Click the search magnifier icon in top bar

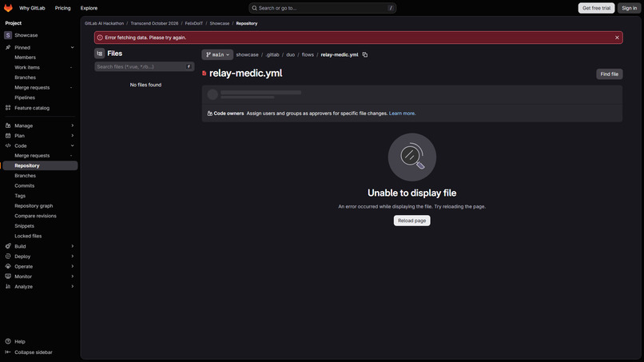(254, 8)
